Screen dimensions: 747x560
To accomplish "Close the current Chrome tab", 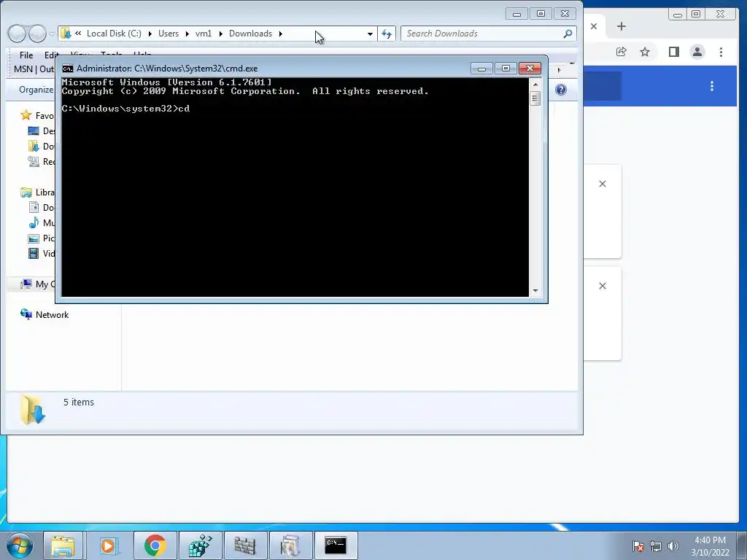I will 594,27.
